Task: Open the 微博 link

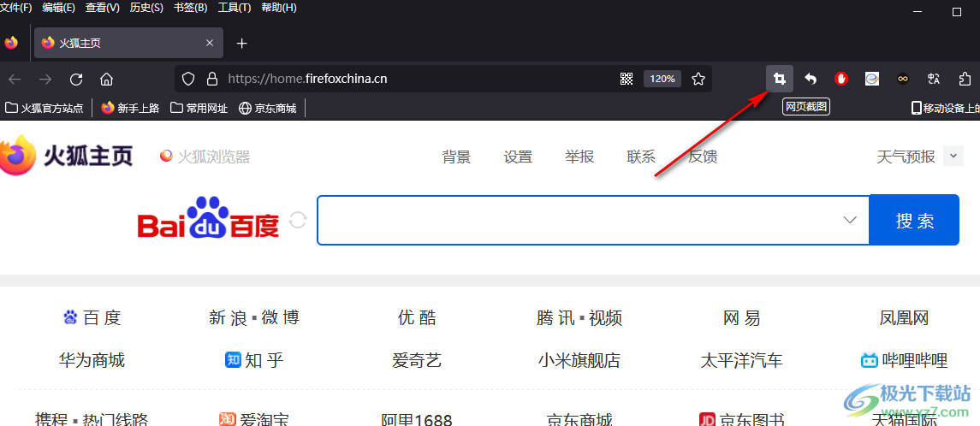Action: [x=281, y=318]
